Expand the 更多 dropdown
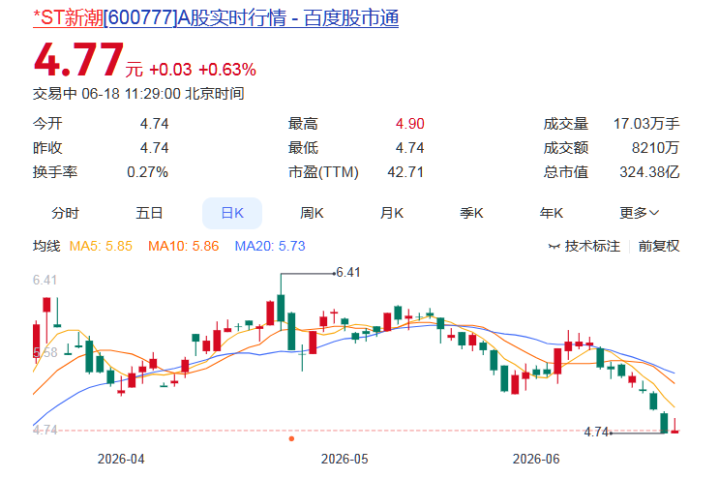 tap(639, 213)
